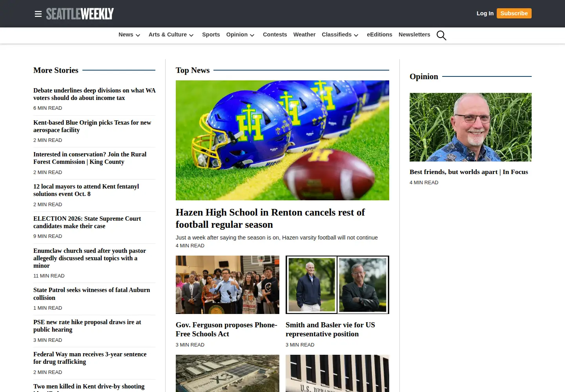Click the orange Subscribe button

tap(514, 13)
